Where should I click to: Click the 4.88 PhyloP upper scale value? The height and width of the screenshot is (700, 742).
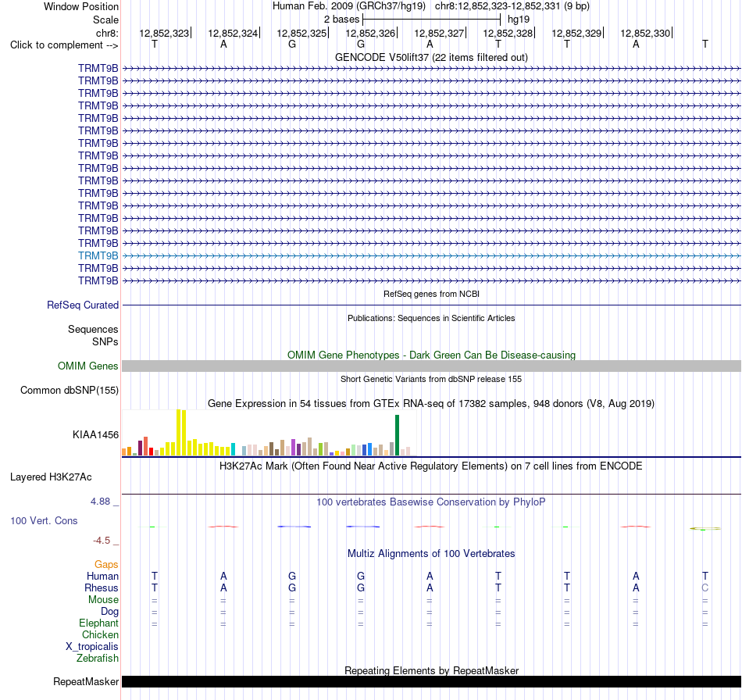[100, 502]
